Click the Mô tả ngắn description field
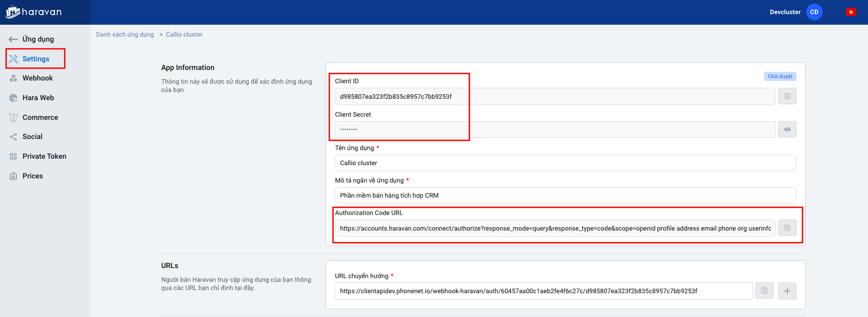This screenshot has height=317, width=868. (565, 195)
